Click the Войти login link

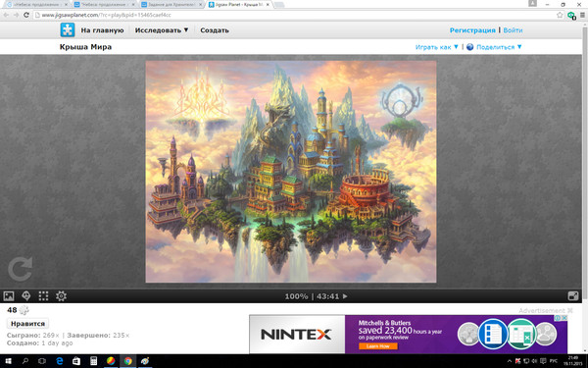point(513,30)
